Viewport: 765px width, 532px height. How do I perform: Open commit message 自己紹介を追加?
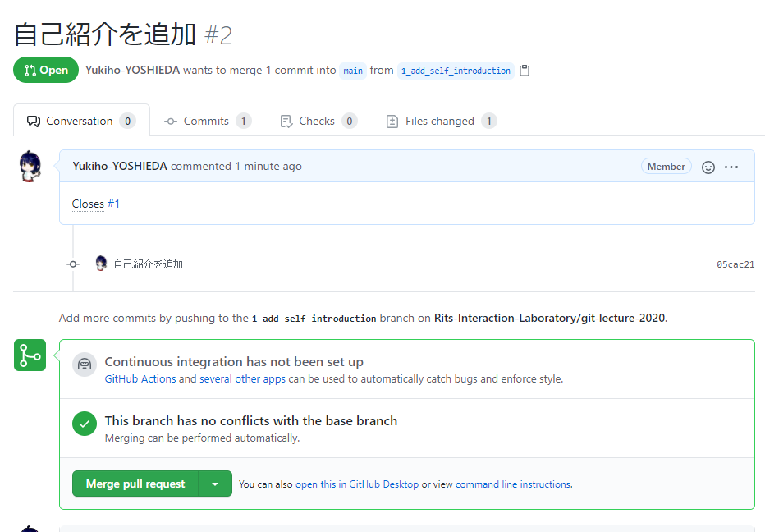tap(149, 264)
